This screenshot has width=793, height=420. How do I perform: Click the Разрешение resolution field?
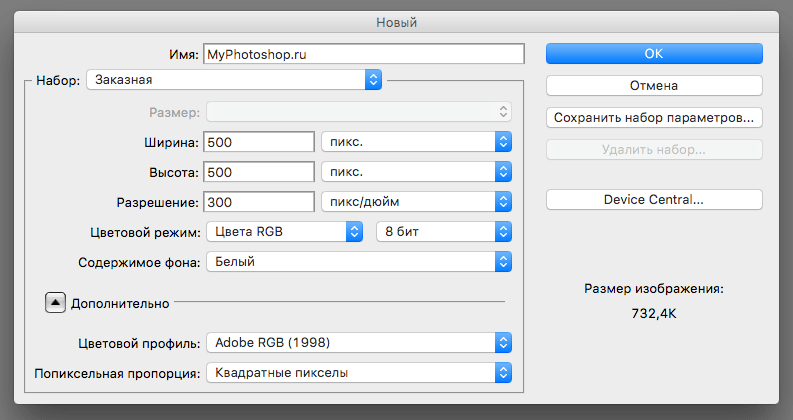pos(259,202)
